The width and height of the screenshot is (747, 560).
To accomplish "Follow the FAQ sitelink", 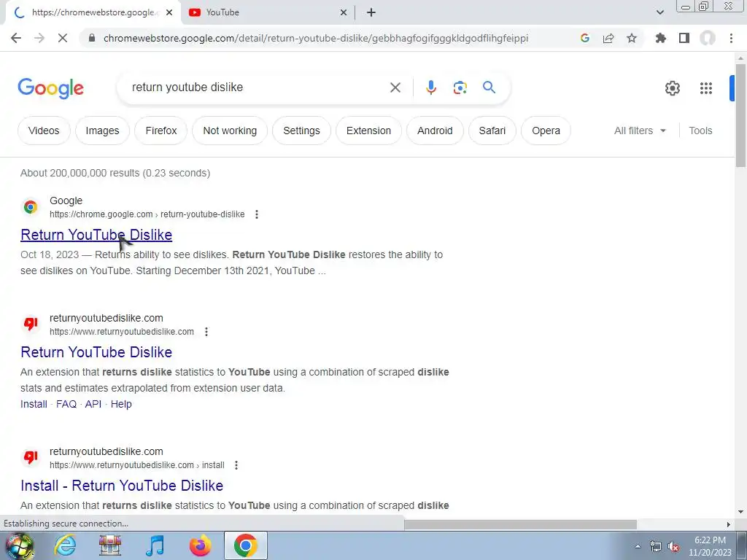I will tap(66, 404).
